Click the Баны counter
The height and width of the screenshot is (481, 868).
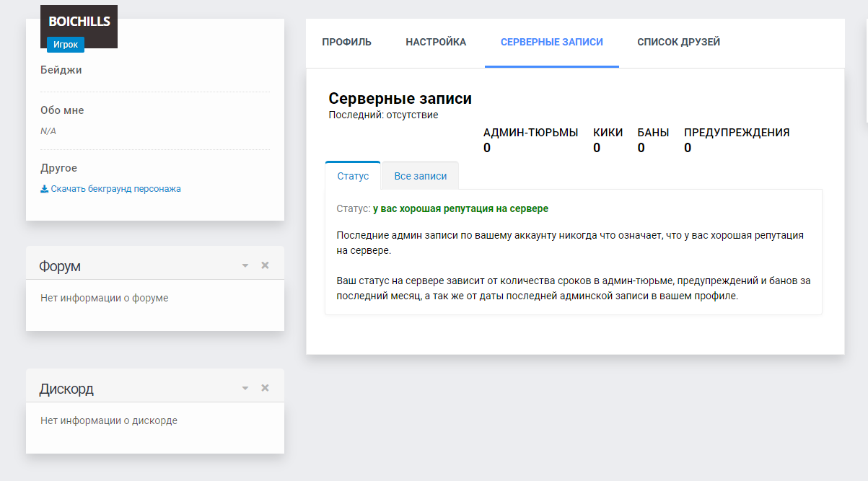[x=653, y=140]
